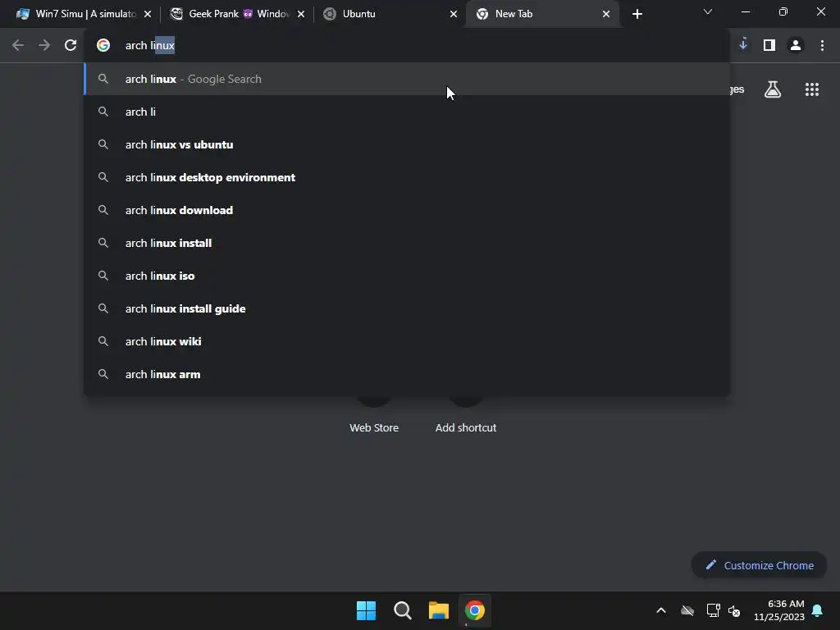The height and width of the screenshot is (630, 840).
Task: Open the profile avatar icon
Action: click(x=796, y=46)
